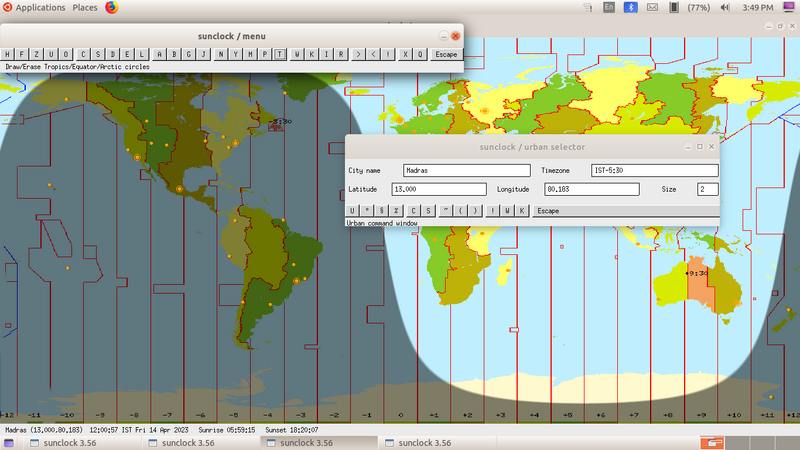
Task: Select the T button in menu toolbar
Action: coord(280,54)
